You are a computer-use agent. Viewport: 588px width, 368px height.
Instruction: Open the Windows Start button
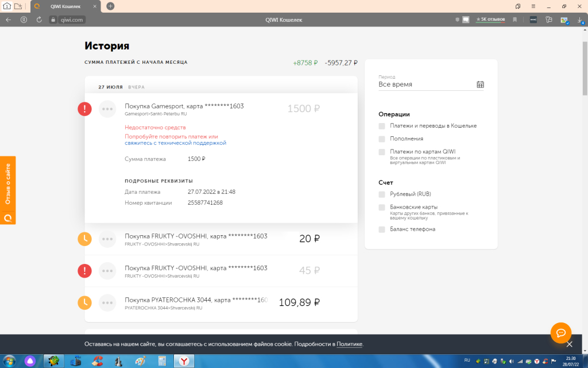(x=9, y=361)
